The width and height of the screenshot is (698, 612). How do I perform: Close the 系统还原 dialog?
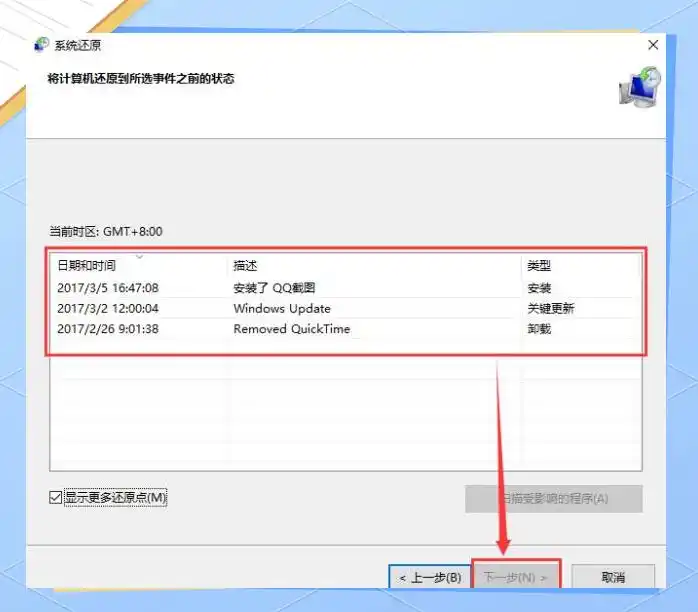pyautogui.click(x=653, y=45)
